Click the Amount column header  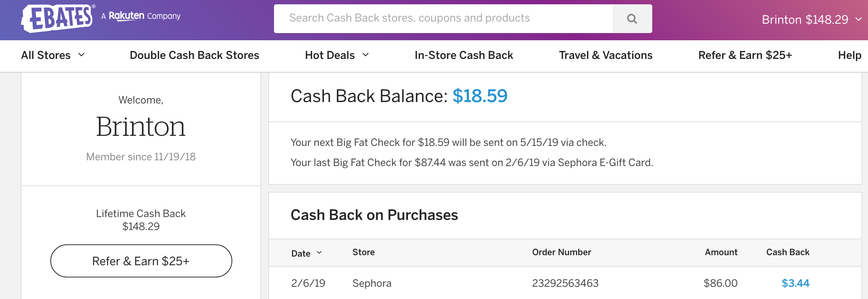[x=721, y=252]
